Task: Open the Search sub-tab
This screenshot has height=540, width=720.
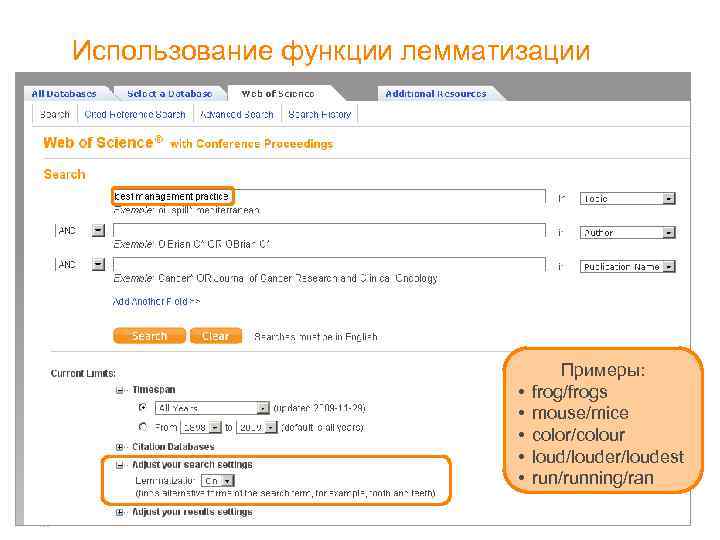Action: pyautogui.click(x=55, y=114)
